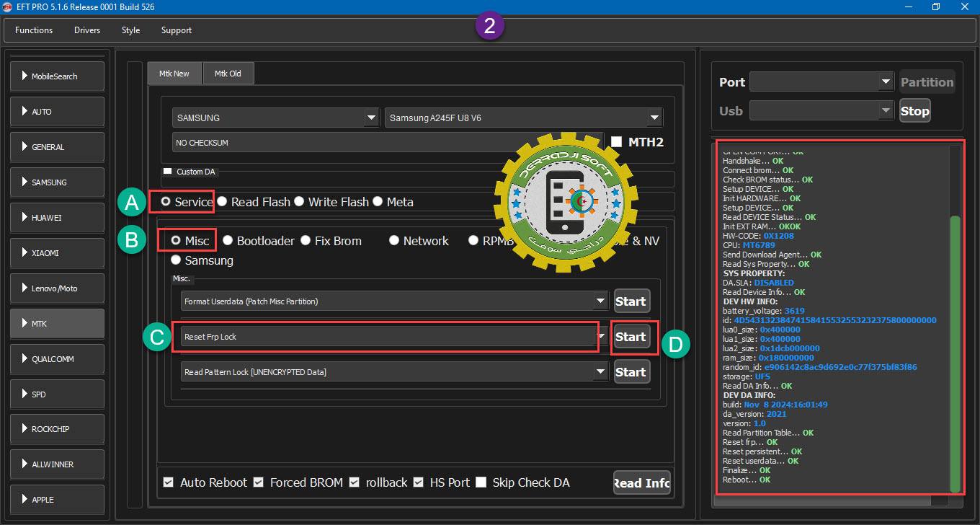This screenshot has height=525, width=980.
Task: Start the Format Userdata operation
Action: click(631, 301)
